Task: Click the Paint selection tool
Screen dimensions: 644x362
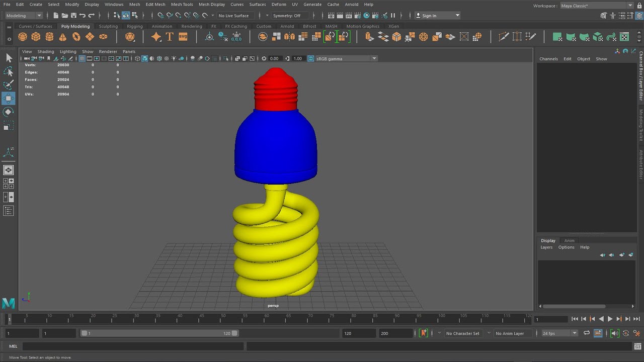Action: (9, 85)
